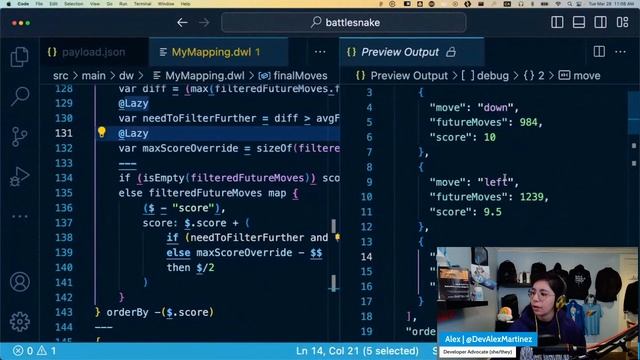Viewport: 640px width, 360px height.
Task: Click line number 14 in Preview Output gutter
Action: [x=367, y=257]
